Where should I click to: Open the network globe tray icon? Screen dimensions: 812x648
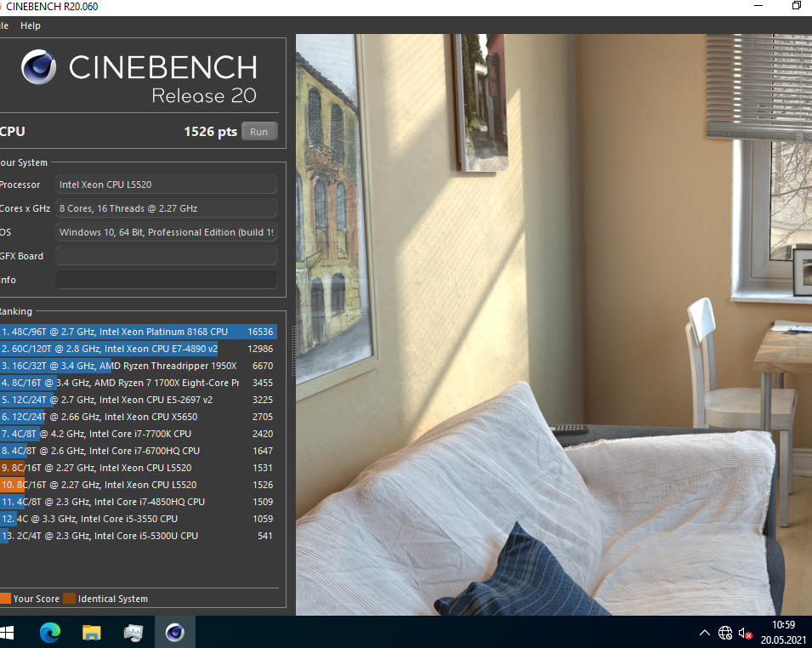[725, 633]
